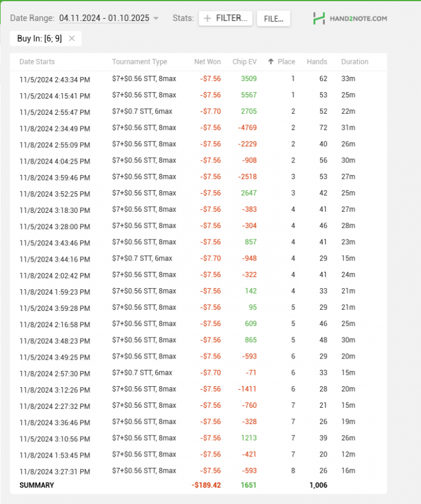Viewport: 421px width, 504px height.
Task: Open the Date Range dropdown arrow
Action: (x=156, y=19)
